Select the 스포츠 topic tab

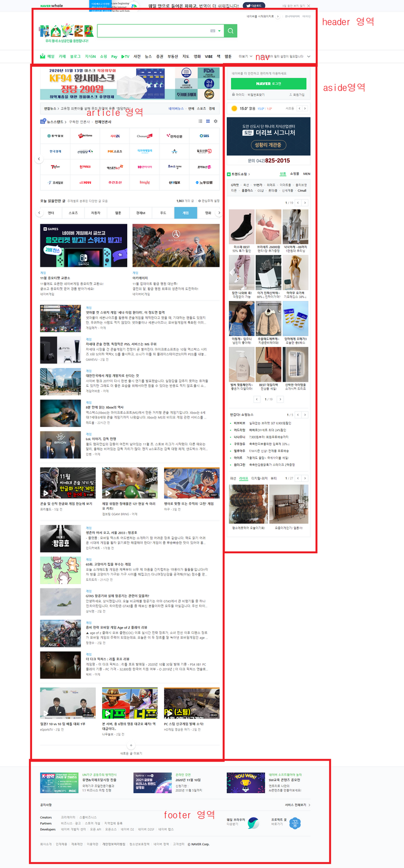pos(73,213)
